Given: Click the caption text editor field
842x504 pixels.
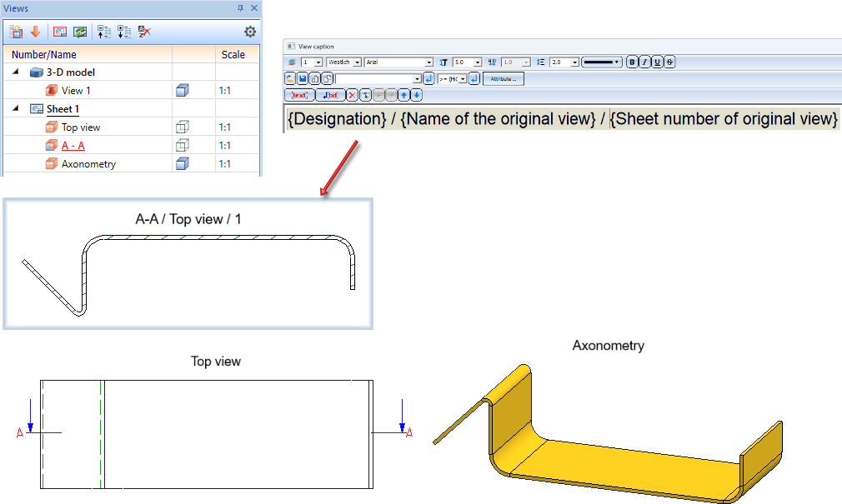Looking at the screenshot, I should [562, 118].
